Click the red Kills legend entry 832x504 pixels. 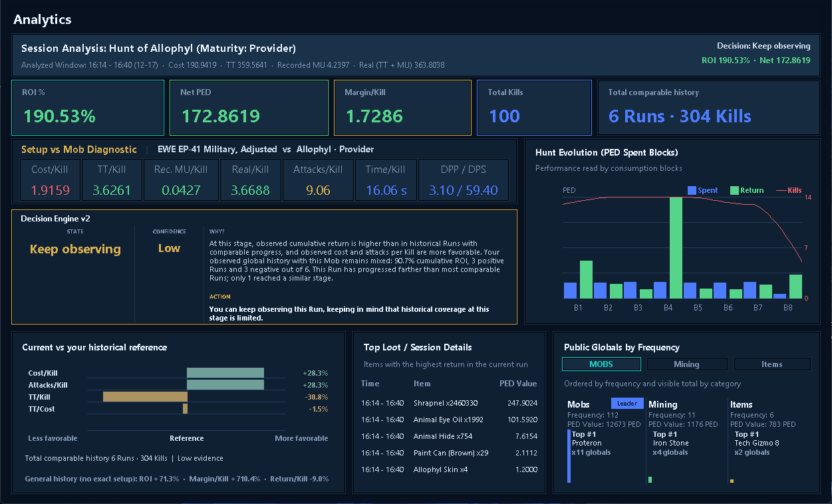[x=789, y=190]
